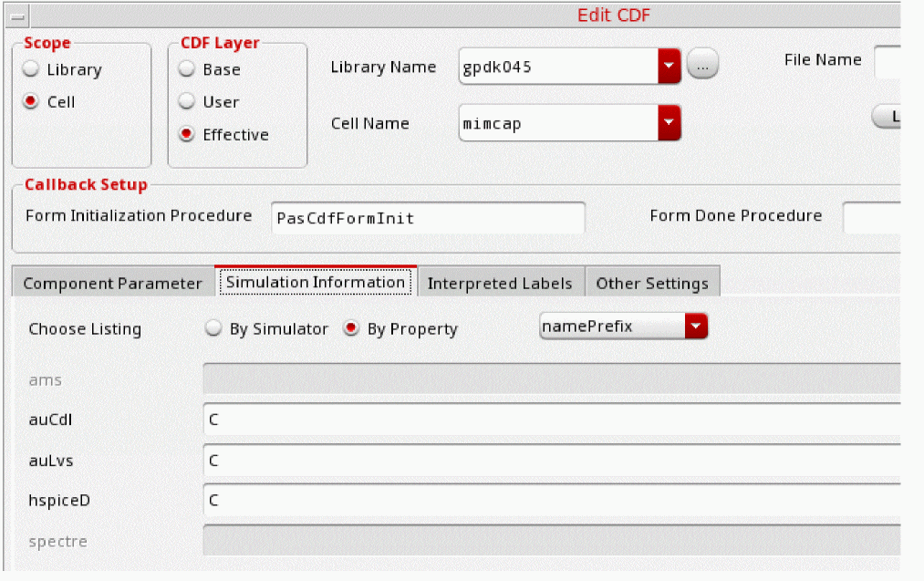Image resolution: width=924 pixels, height=581 pixels.
Task: Click the library browse ellipsis button
Action: click(x=702, y=63)
